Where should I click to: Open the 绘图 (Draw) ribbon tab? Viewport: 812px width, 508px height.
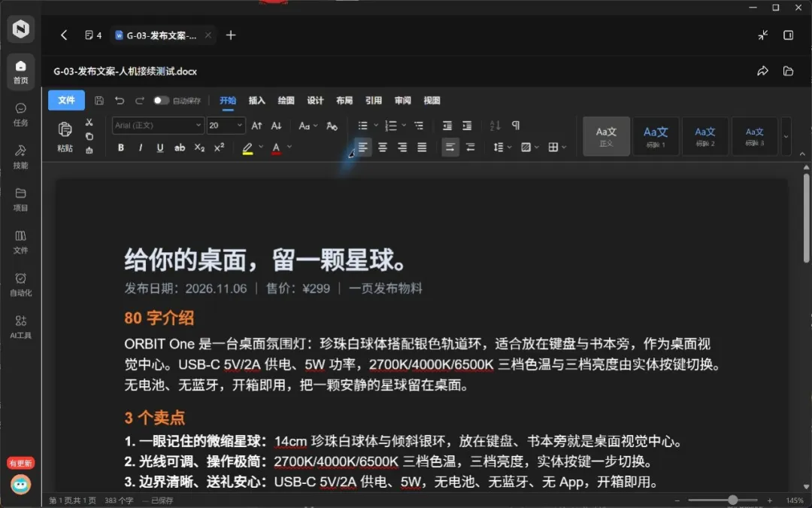pos(286,101)
